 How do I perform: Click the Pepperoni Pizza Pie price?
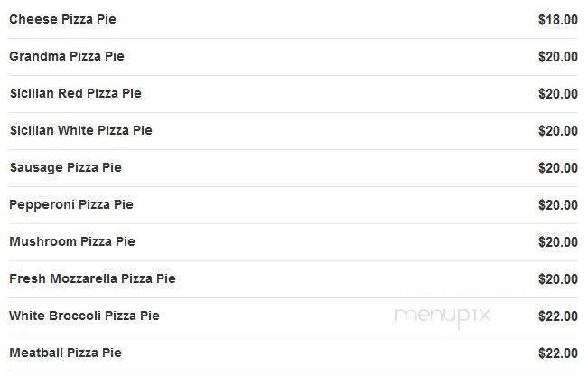point(557,205)
